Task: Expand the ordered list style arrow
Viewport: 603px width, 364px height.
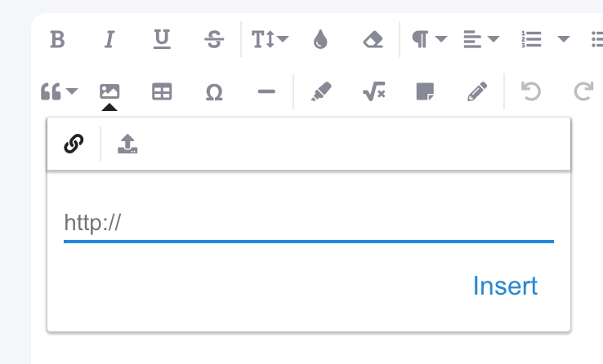Action: (563, 39)
